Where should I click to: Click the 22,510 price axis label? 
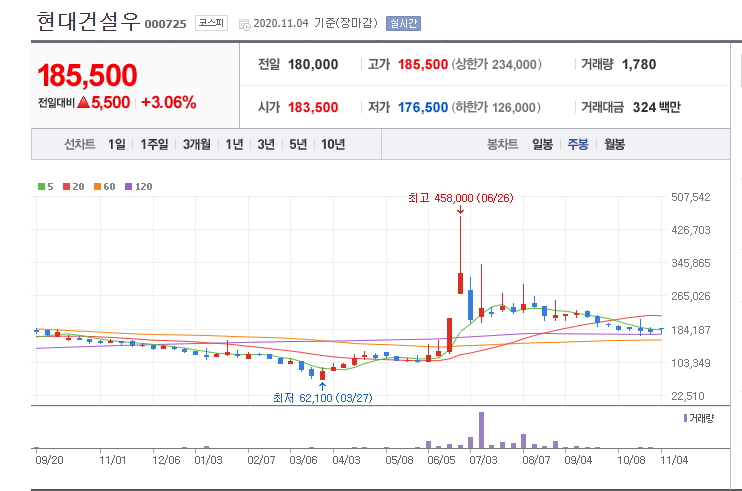coord(688,396)
